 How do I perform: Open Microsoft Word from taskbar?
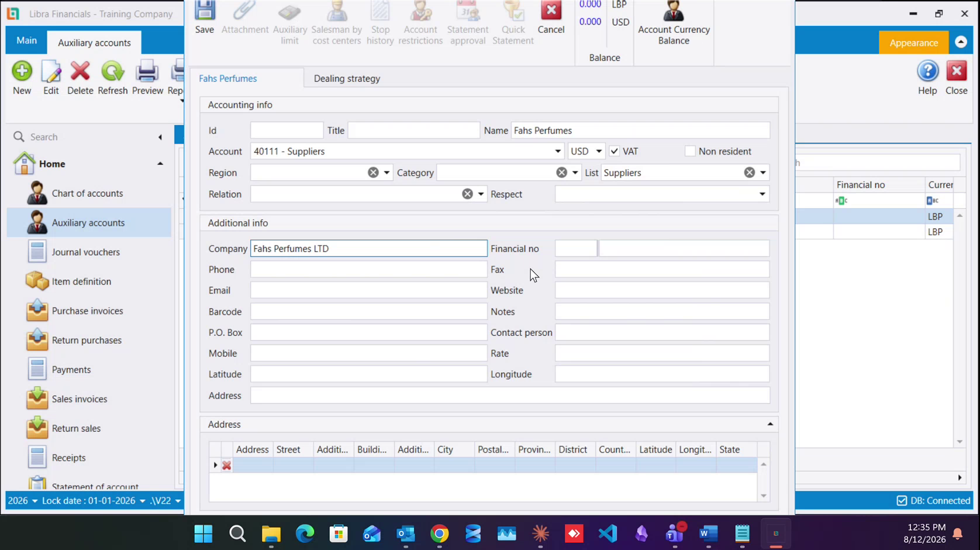(708, 534)
